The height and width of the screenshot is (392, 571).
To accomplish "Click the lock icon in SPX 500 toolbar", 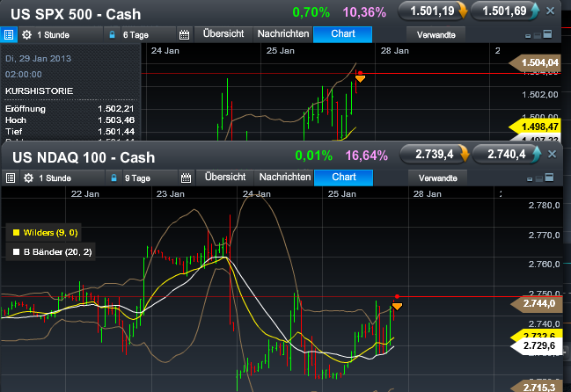I will point(112,35).
